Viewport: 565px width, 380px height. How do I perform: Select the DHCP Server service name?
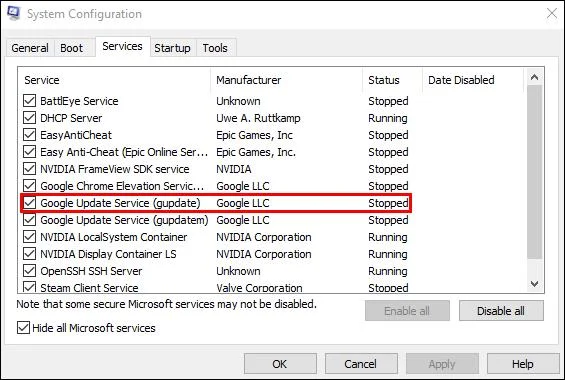point(71,118)
